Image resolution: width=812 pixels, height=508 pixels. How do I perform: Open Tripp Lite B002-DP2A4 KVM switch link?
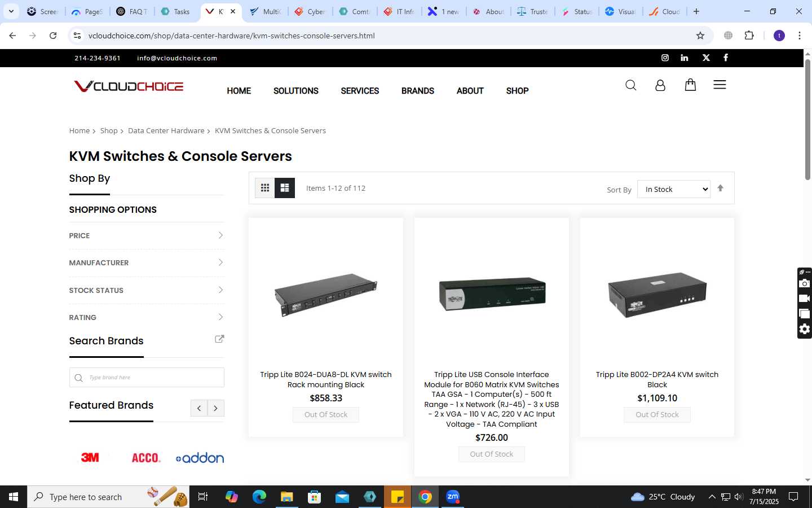657,379
